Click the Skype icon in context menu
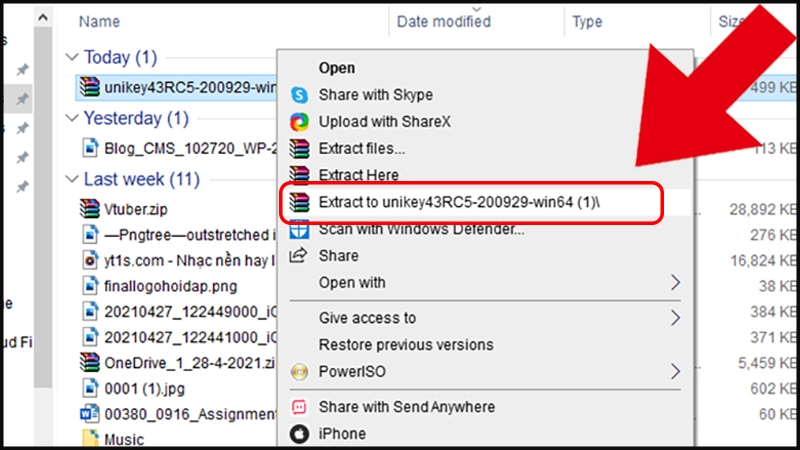 [x=299, y=95]
